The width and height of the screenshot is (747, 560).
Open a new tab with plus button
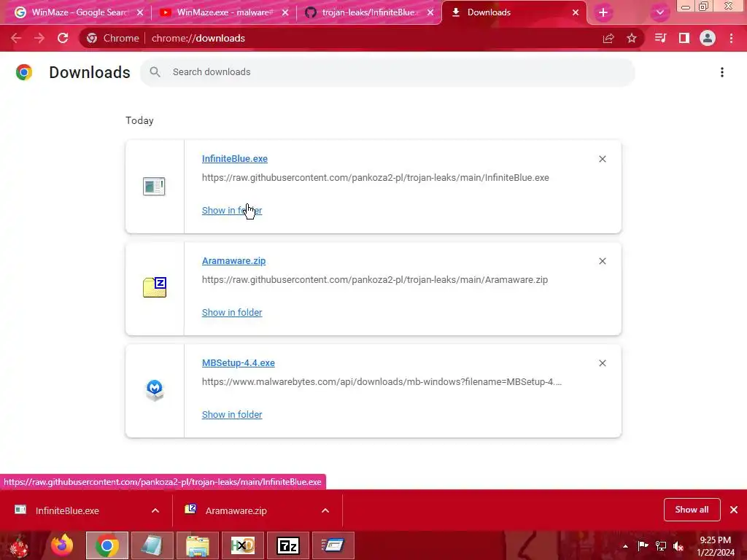(x=603, y=12)
